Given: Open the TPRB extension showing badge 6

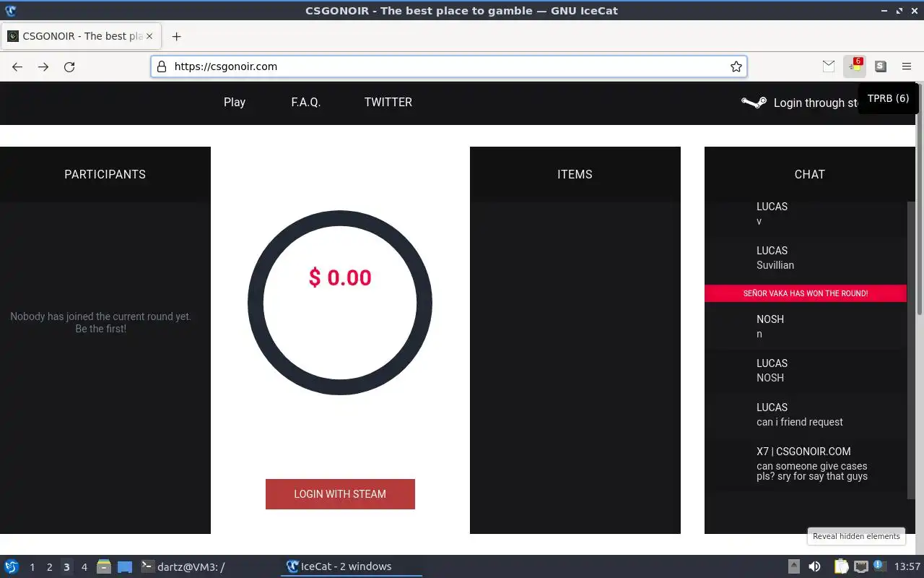Looking at the screenshot, I should [855, 66].
